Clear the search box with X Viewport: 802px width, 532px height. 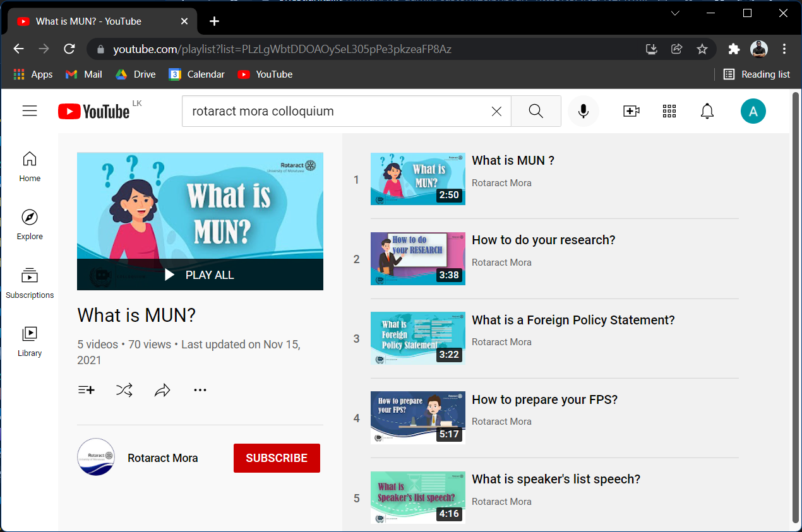pos(496,111)
